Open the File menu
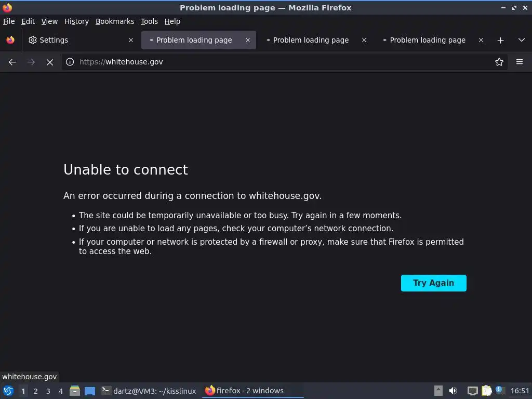This screenshot has width=532, height=399. pos(9,21)
